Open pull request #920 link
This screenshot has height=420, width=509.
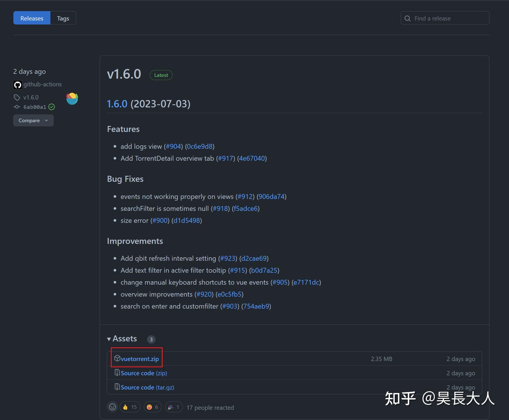coord(204,294)
